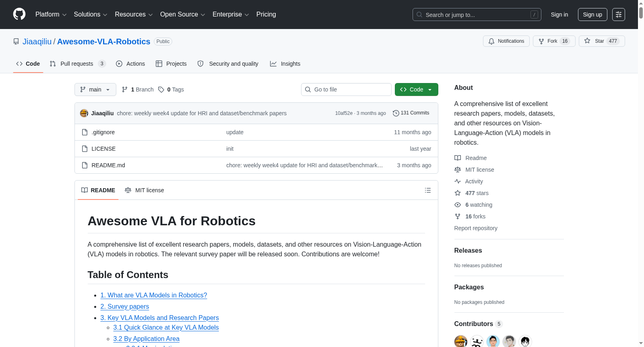Star the Awesome-VLA-Robotics repository
Screen dimensions: 644x347
tap(602, 41)
